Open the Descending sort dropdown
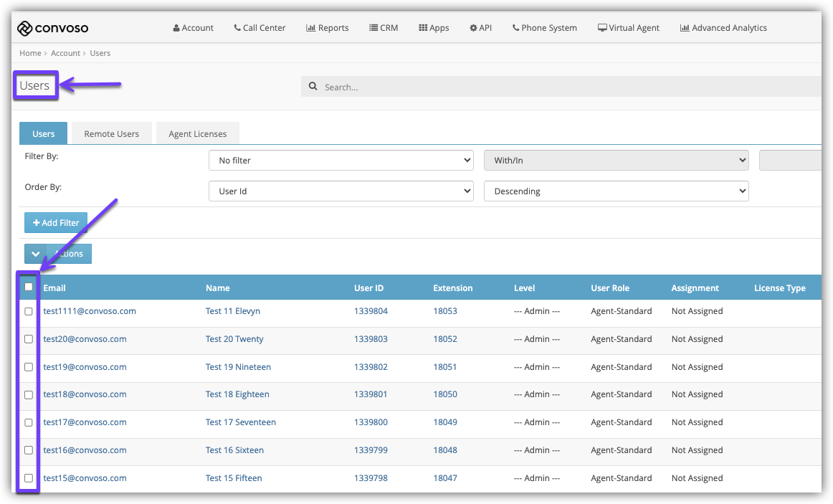This screenshot has height=504, width=833. [x=617, y=191]
